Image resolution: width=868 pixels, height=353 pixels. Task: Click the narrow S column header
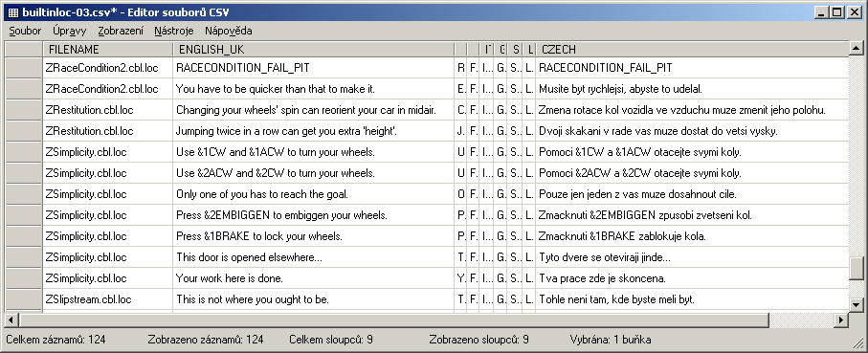point(516,49)
